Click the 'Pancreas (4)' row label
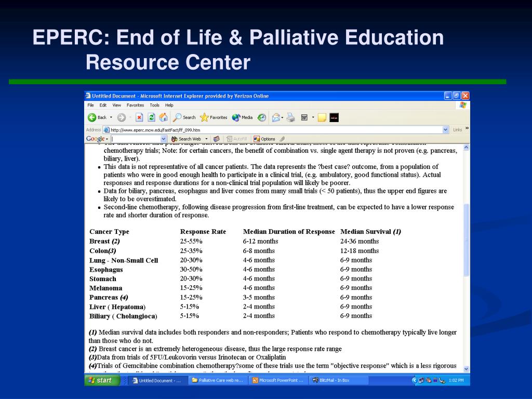Image resolution: width=532 pixels, height=399 pixels. [109, 297]
